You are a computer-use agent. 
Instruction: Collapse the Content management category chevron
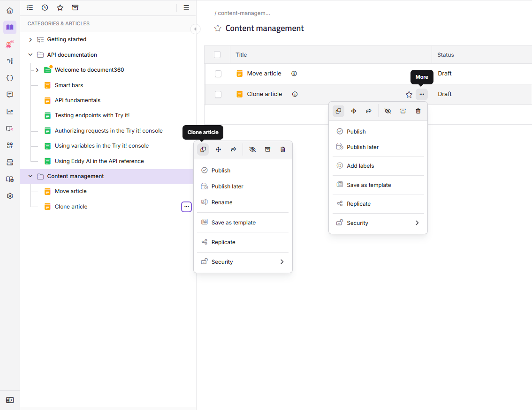click(x=30, y=176)
